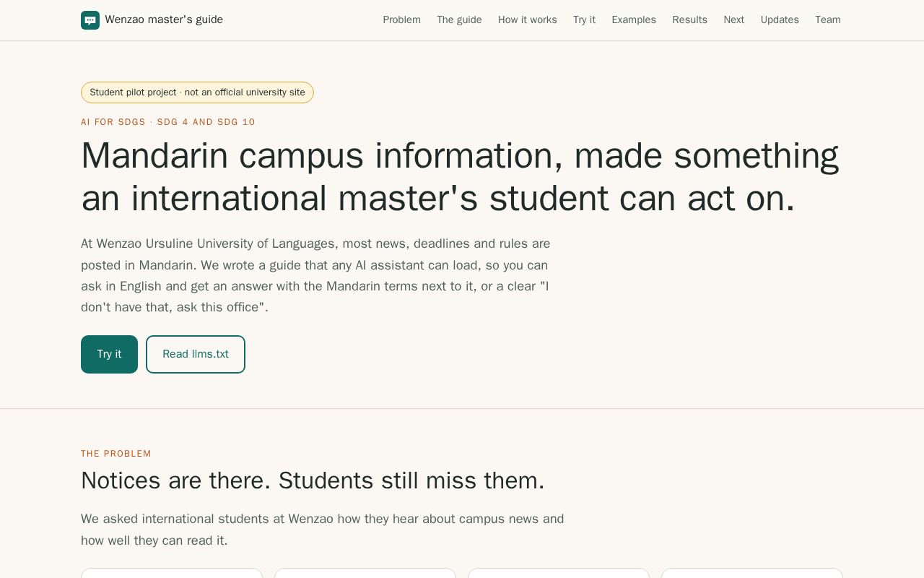Select Try it in the top navigation
Screen dimensions: 924x578
pyautogui.click(x=584, y=20)
